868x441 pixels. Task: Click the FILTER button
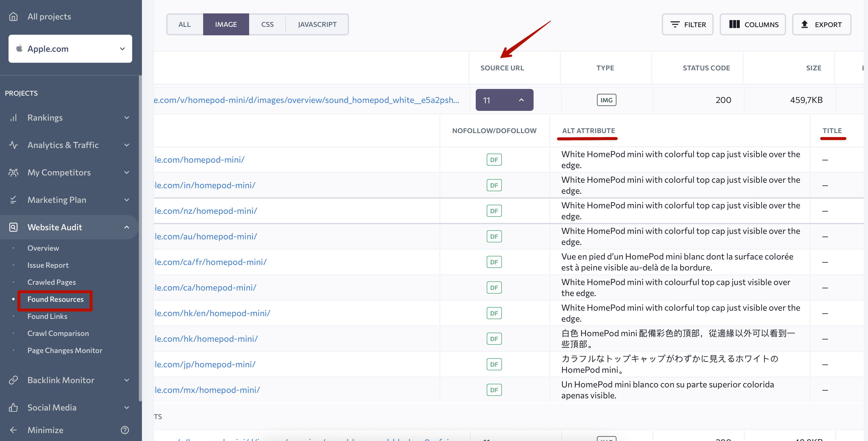687,24
